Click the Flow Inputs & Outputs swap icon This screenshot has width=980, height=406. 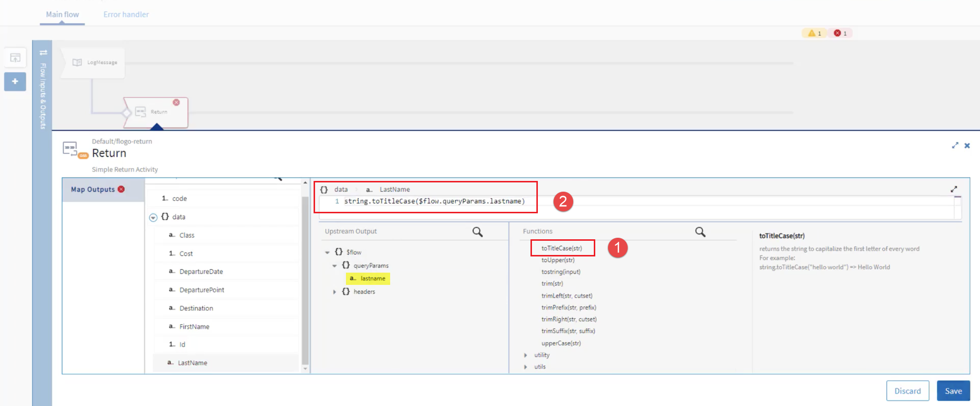click(x=43, y=52)
